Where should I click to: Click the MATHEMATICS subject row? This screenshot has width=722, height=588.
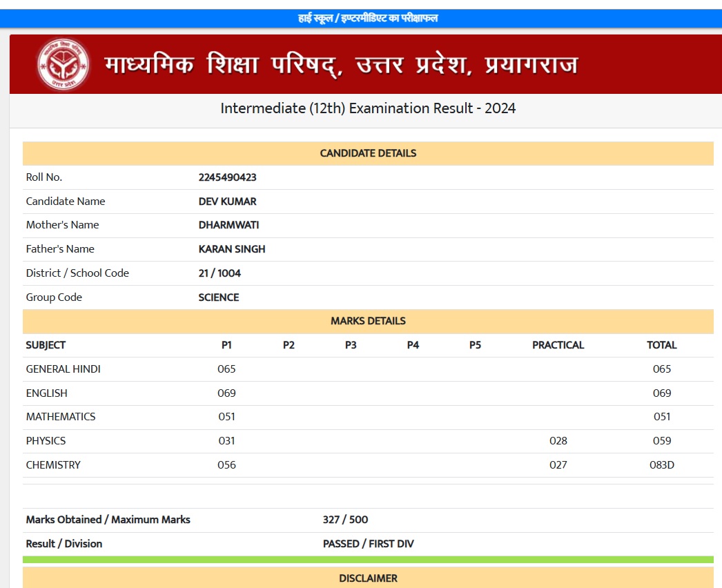click(x=368, y=417)
